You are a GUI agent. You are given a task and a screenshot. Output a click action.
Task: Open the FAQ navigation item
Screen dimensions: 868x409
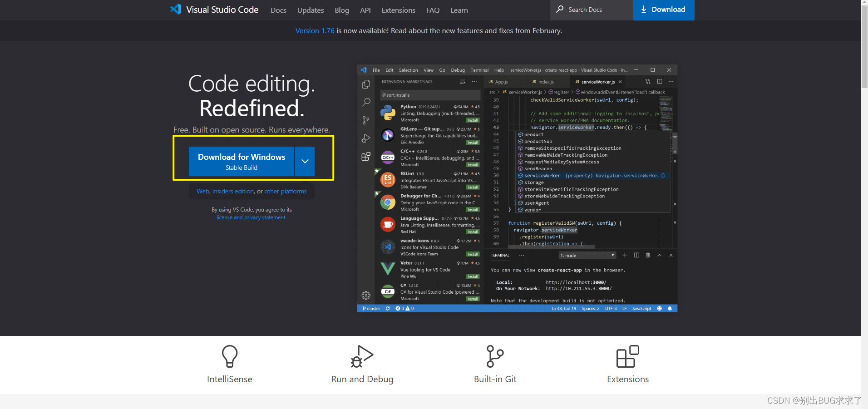coord(433,10)
